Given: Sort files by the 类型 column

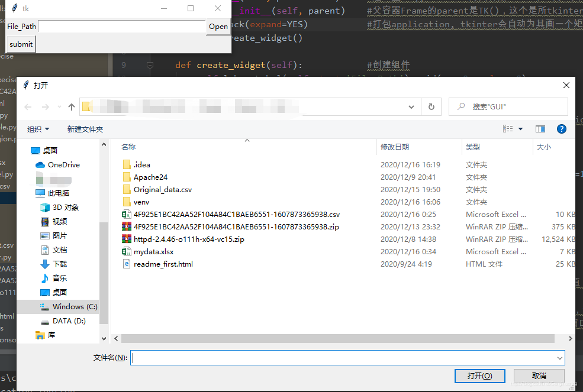Looking at the screenshot, I should [x=472, y=147].
